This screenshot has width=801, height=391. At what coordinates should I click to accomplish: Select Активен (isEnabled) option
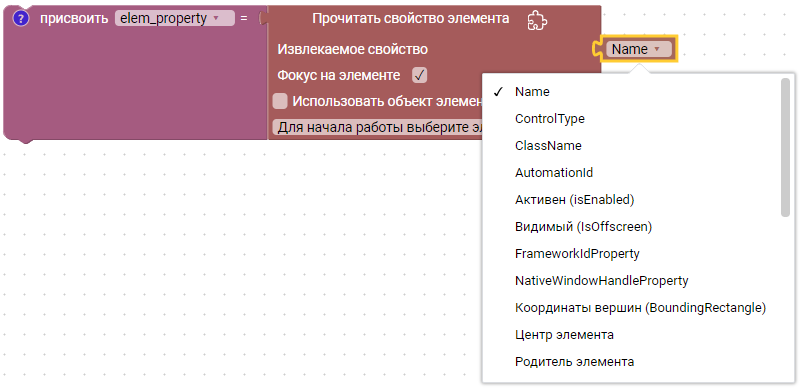point(575,200)
